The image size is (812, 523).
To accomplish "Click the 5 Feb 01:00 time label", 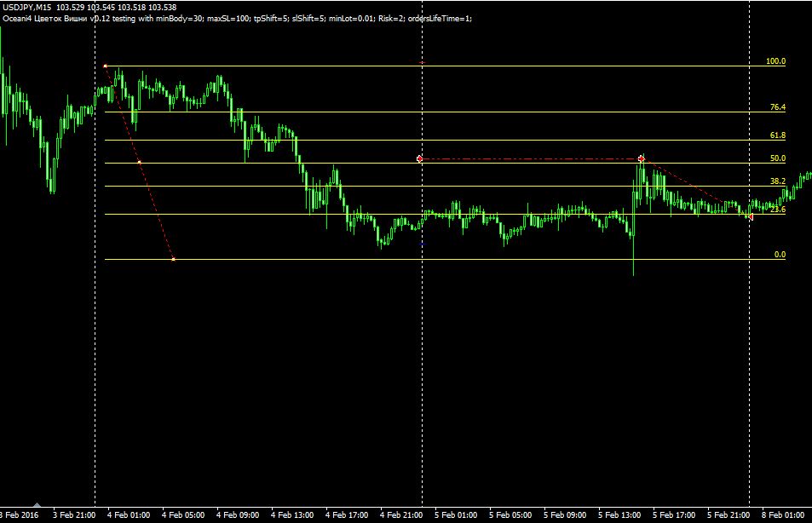I will pyautogui.click(x=456, y=515).
